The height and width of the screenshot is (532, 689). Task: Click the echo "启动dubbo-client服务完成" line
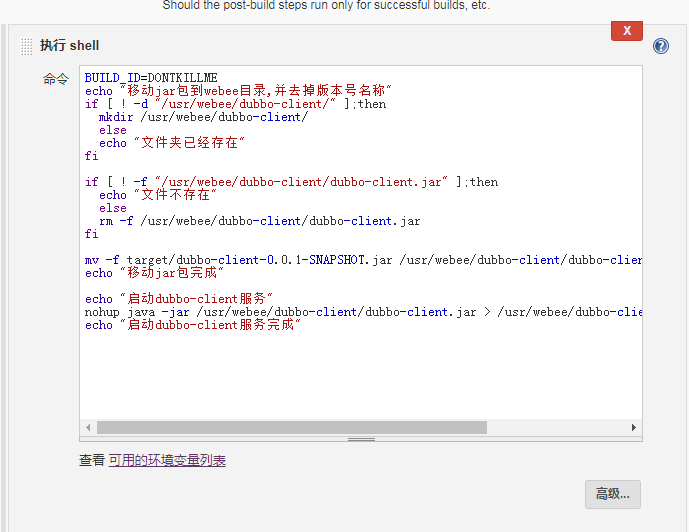pyautogui.click(x=192, y=325)
